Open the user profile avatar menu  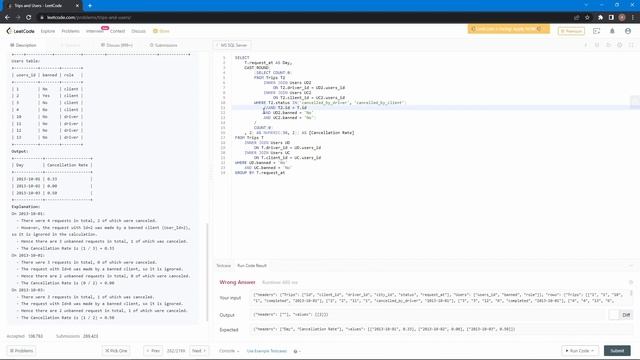[628, 31]
